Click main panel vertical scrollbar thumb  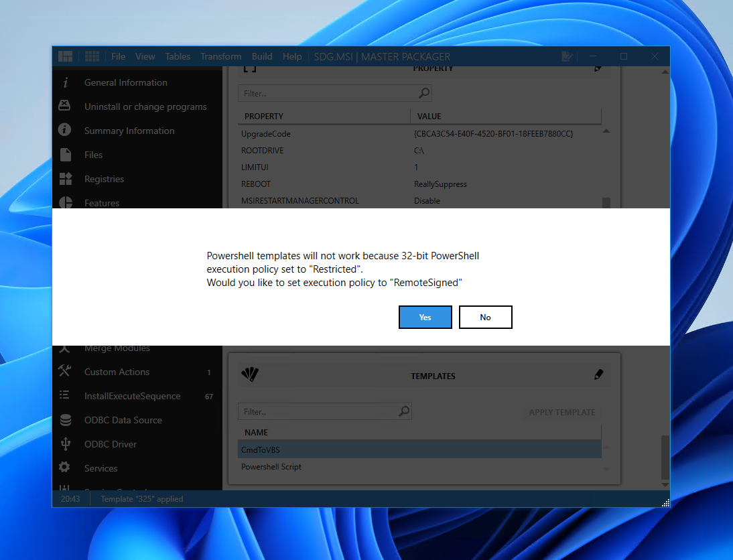pyautogui.click(x=665, y=458)
